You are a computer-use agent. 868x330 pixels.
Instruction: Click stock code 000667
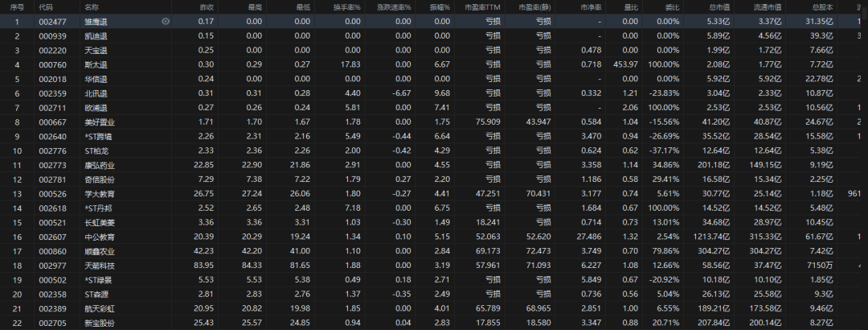click(52, 122)
